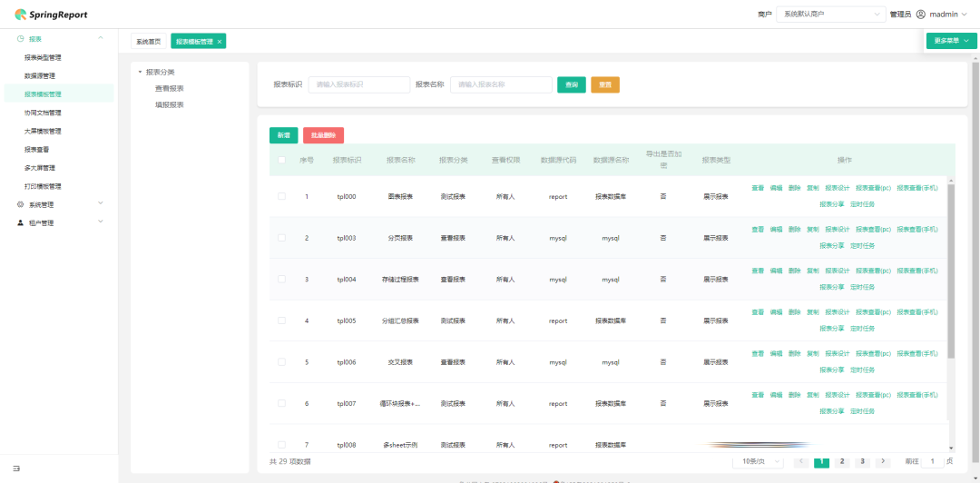Toggle the select-all checkbox in table header
Image resolution: width=980 pixels, height=483 pixels.
[x=281, y=160]
